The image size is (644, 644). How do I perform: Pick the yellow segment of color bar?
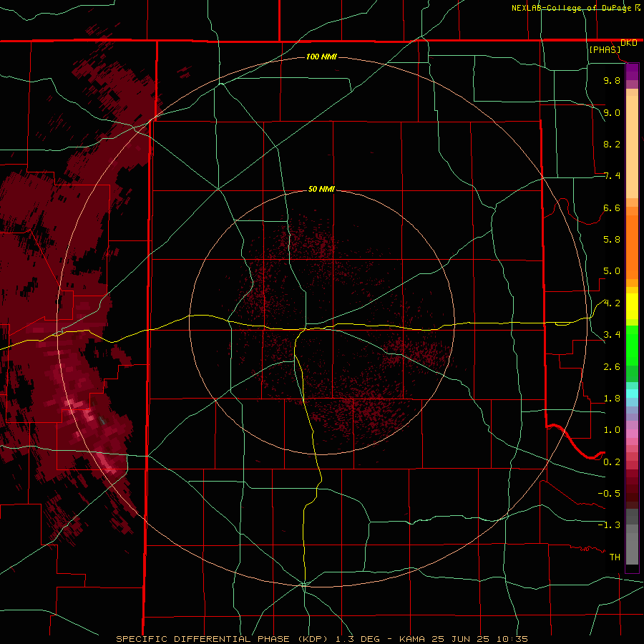632,306
